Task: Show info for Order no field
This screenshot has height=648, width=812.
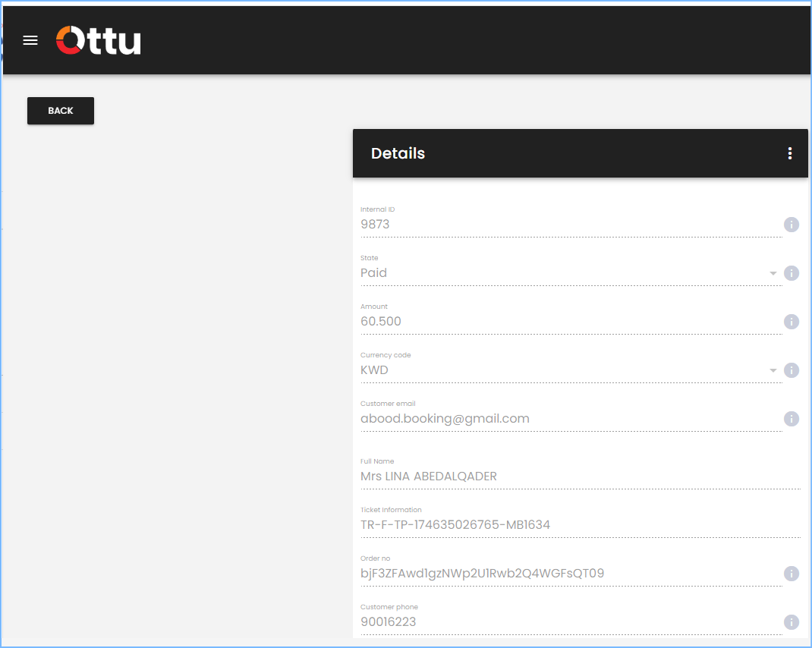Action: point(791,574)
